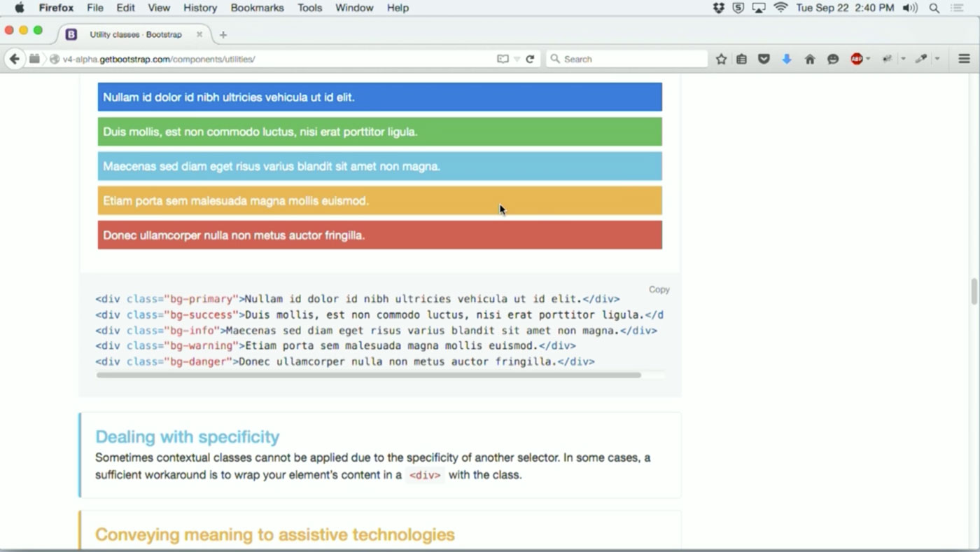Toggle Reader View in the address bar
980x552 pixels.
[x=501, y=59]
